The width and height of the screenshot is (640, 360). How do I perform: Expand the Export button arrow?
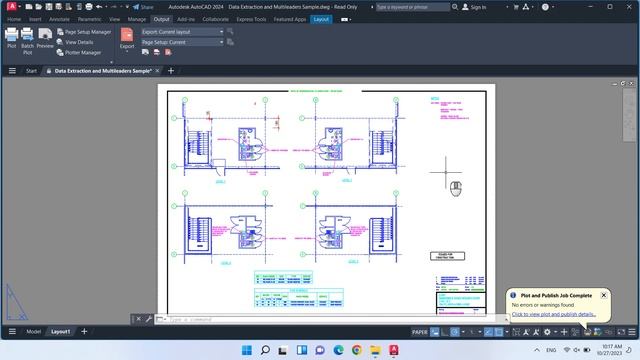[x=127, y=52]
